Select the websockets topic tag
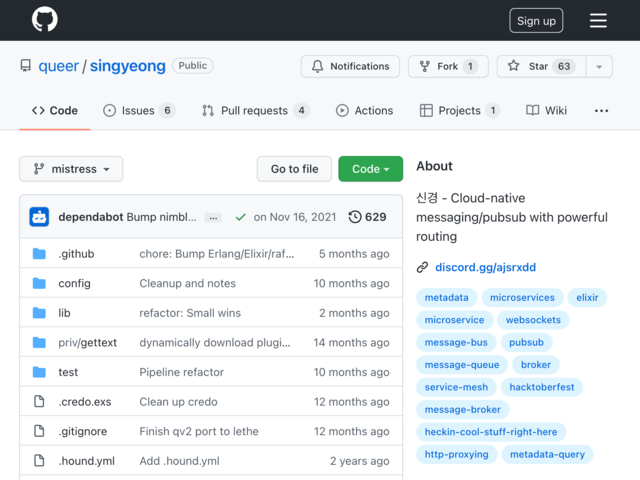 [x=533, y=320]
